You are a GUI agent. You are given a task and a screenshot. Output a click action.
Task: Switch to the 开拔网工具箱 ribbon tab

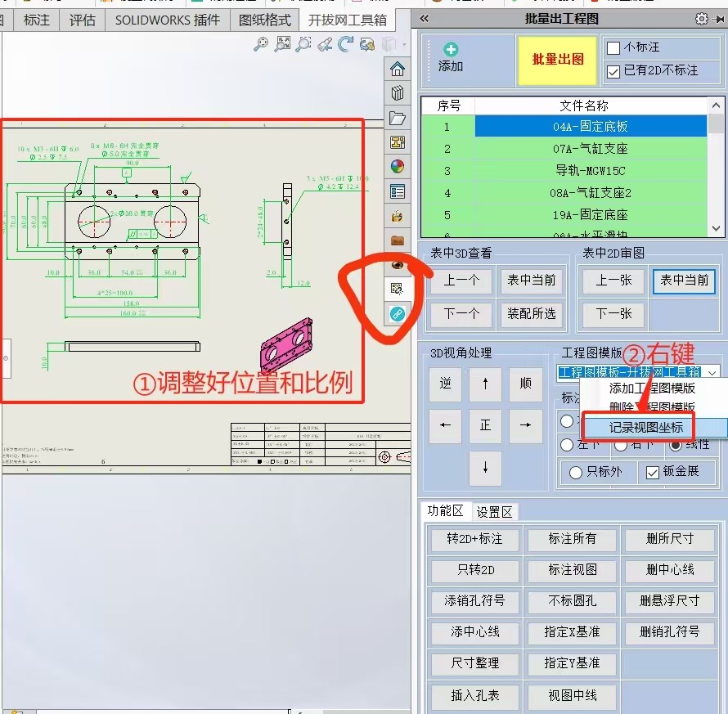[x=348, y=20]
